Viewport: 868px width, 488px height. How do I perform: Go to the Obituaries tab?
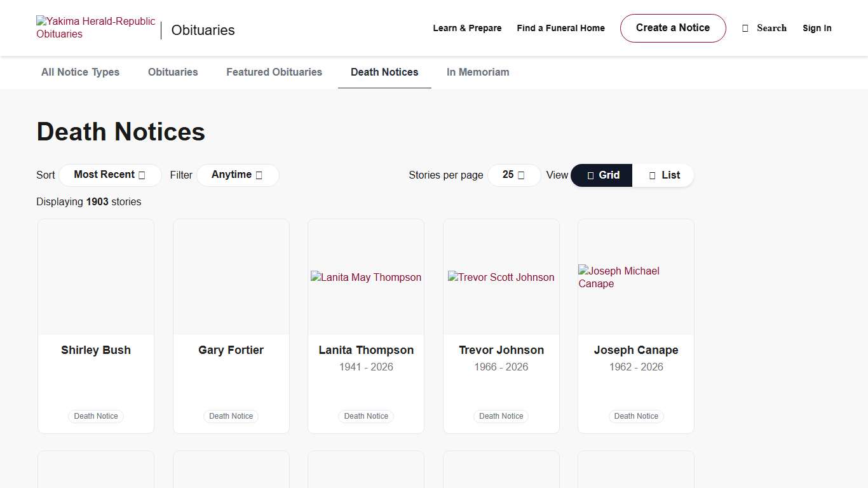point(173,72)
